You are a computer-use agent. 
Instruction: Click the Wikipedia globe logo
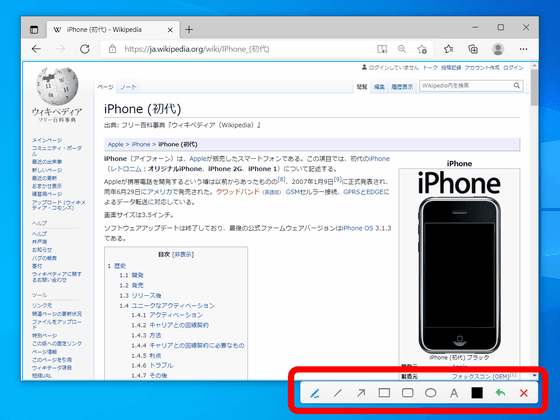pos(57,86)
